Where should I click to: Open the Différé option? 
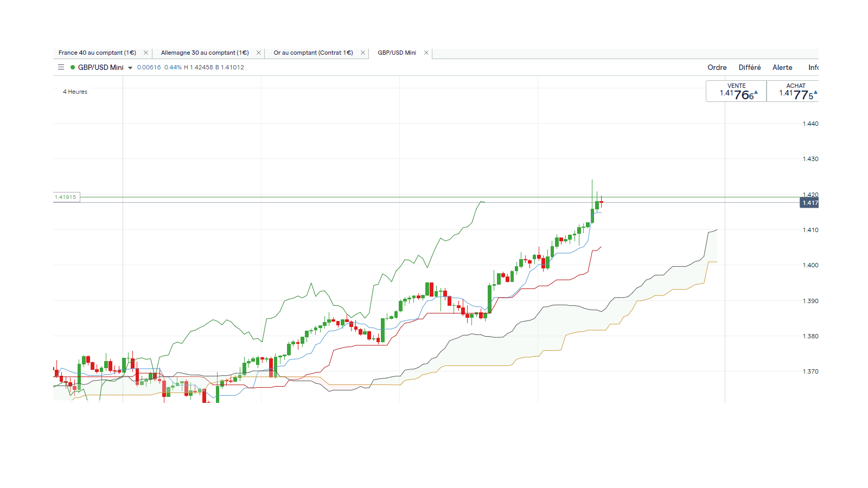click(x=749, y=67)
